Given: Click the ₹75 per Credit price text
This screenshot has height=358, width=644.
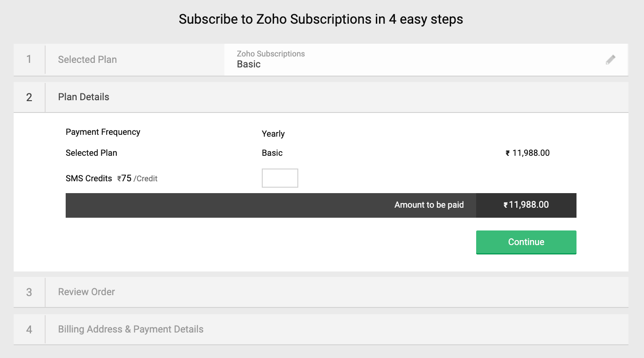Looking at the screenshot, I should coord(137,179).
